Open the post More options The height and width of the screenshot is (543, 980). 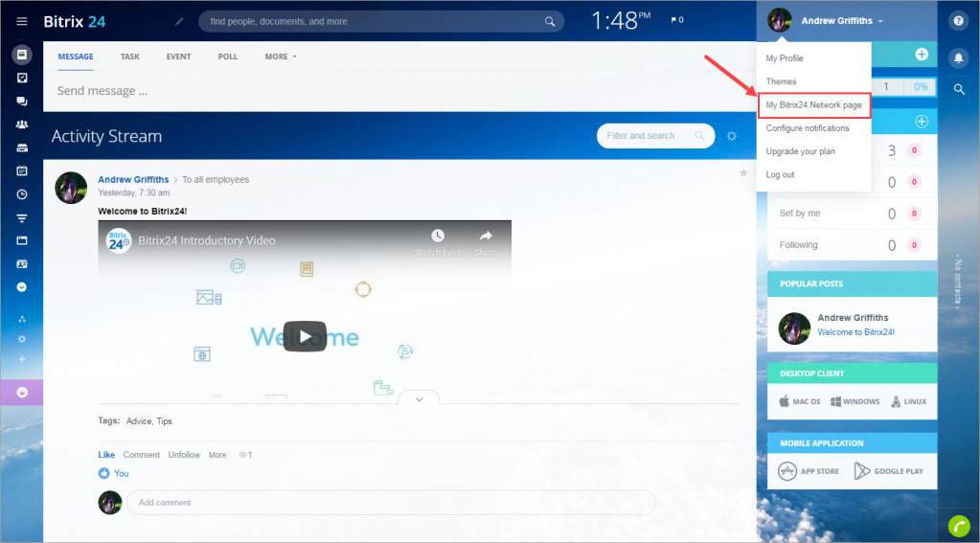pos(217,455)
